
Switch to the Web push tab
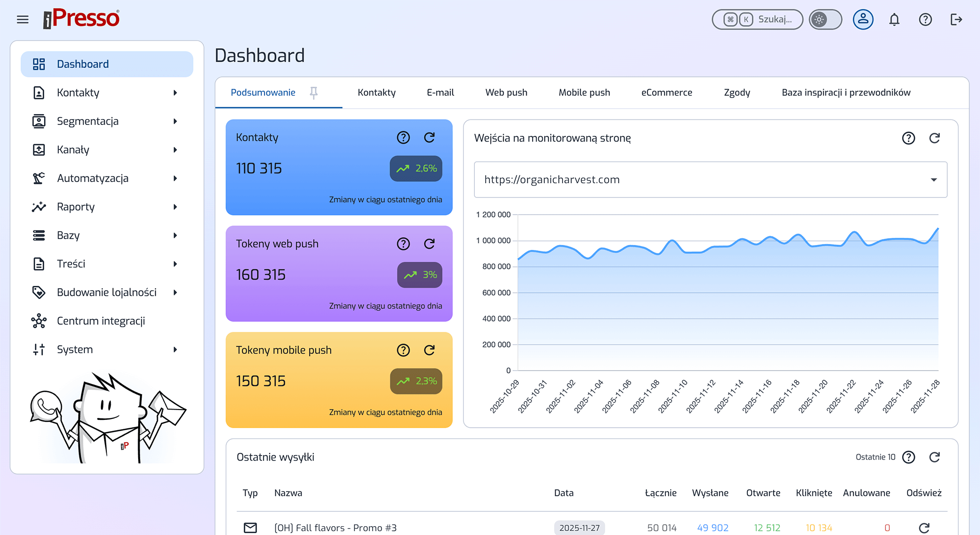coord(506,93)
